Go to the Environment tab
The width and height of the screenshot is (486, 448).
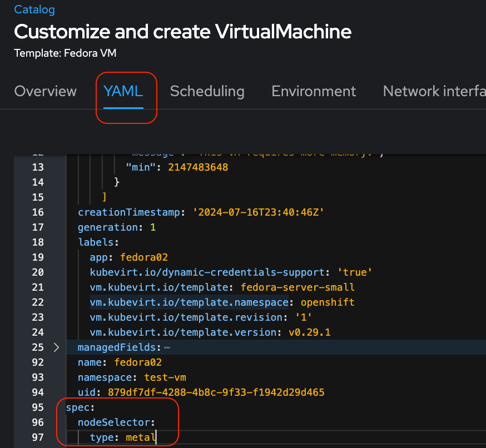pos(314,91)
